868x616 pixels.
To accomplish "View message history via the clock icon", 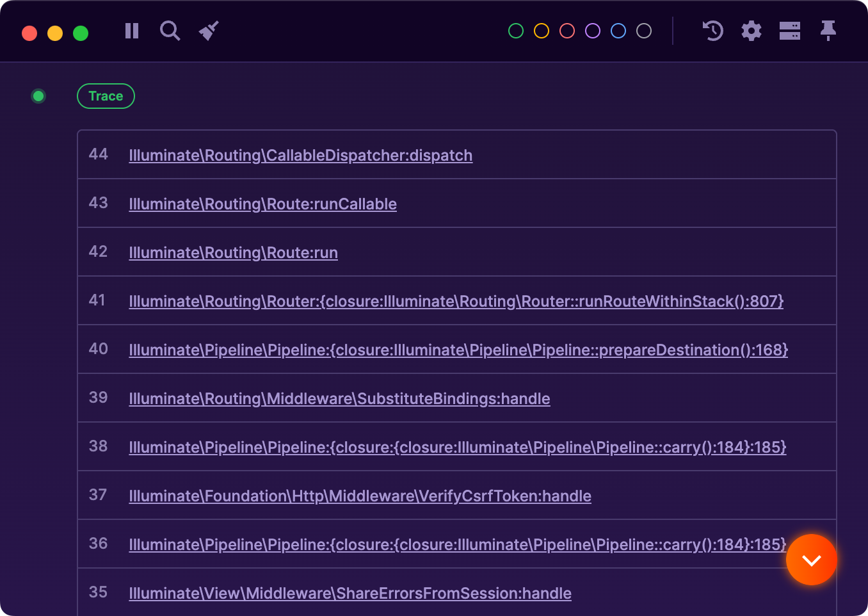I will tap(712, 31).
